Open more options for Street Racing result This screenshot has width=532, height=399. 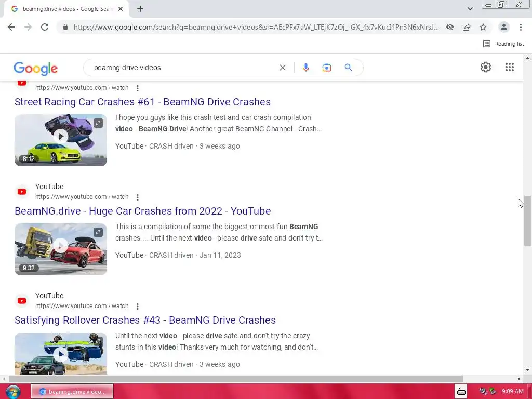[137, 88]
